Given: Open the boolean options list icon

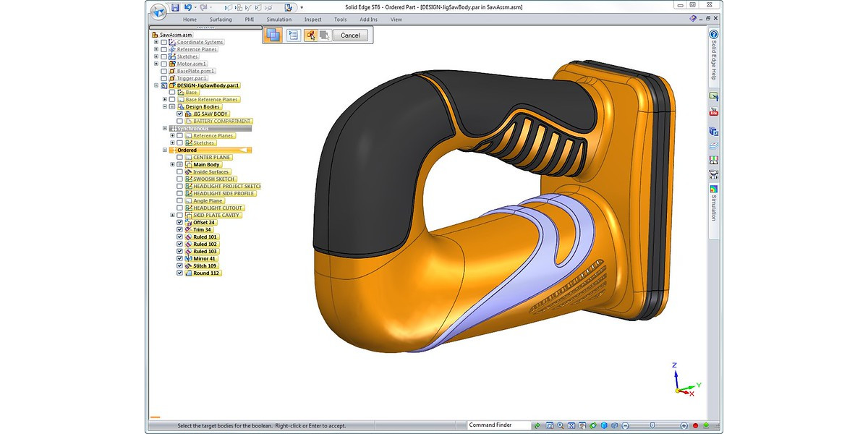Looking at the screenshot, I should pos(294,35).
